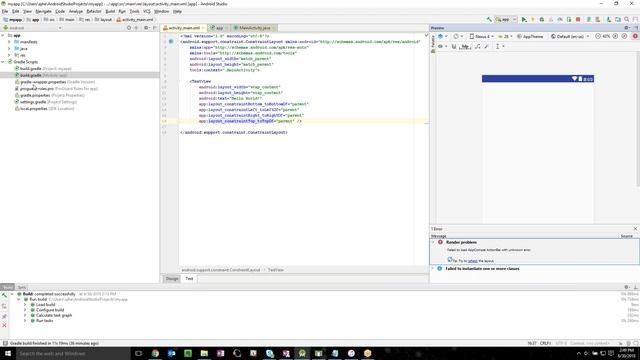Open the Default (en-us) locale dropdown
This screenshot has width=640, height=360.
[570, 36]
